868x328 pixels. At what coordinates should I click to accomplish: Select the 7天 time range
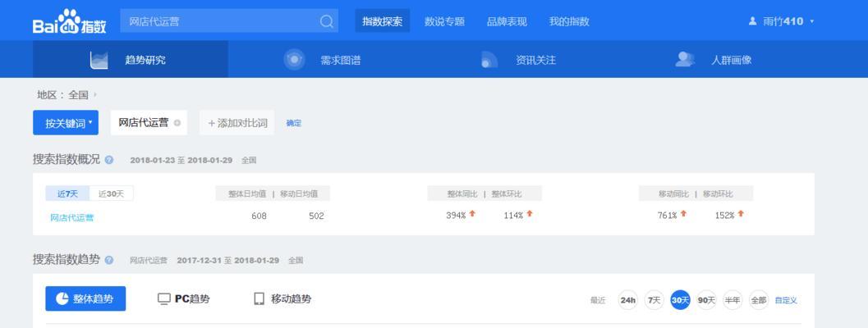(x=654, y=300)
